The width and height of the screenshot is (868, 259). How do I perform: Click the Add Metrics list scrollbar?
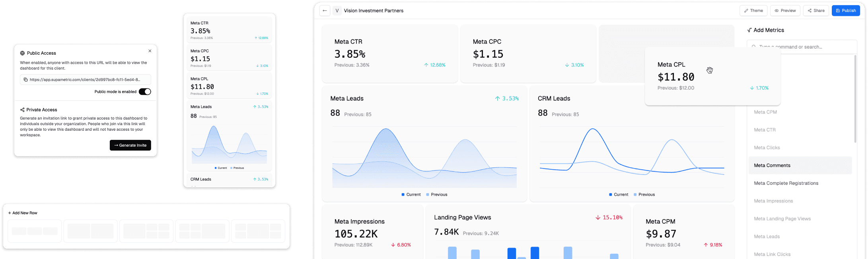click(855, 99)
